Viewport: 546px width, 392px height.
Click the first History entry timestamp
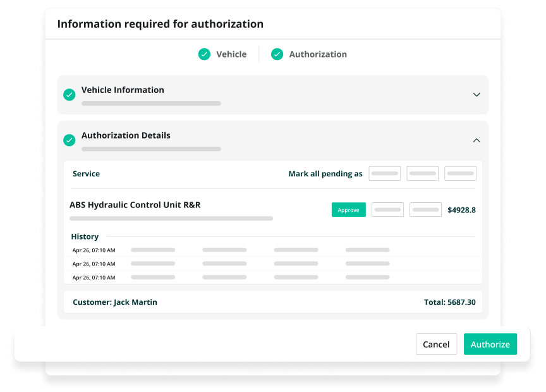coord(94,250)
